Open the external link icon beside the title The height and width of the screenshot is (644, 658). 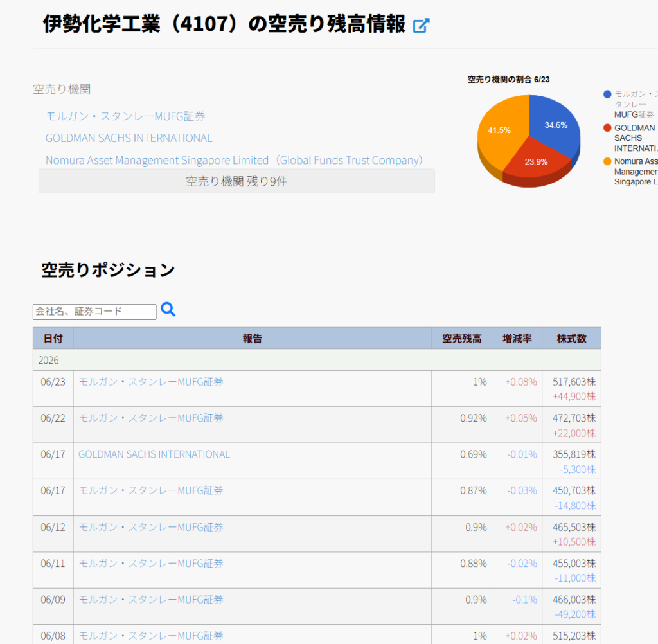(x=421, y=25)
